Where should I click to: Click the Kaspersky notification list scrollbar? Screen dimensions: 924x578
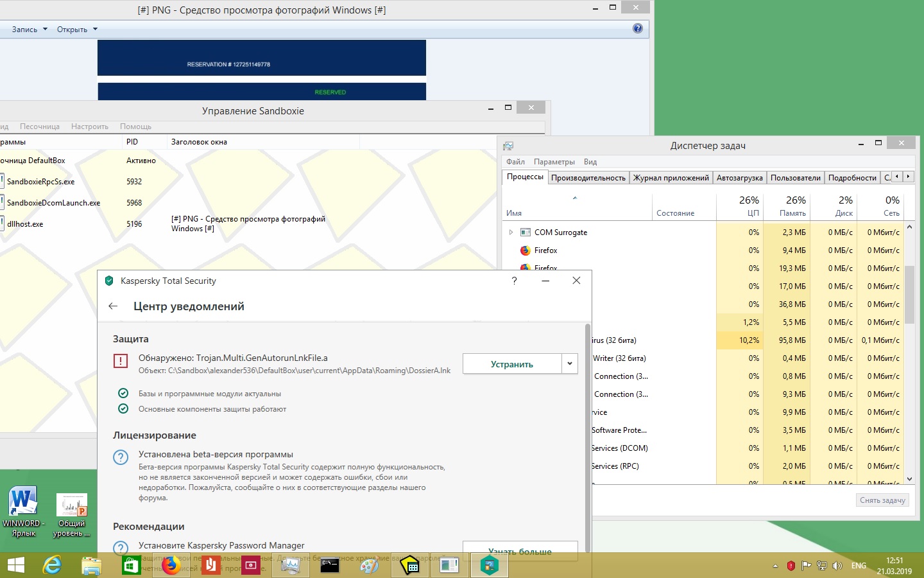(x=588, y=437)
